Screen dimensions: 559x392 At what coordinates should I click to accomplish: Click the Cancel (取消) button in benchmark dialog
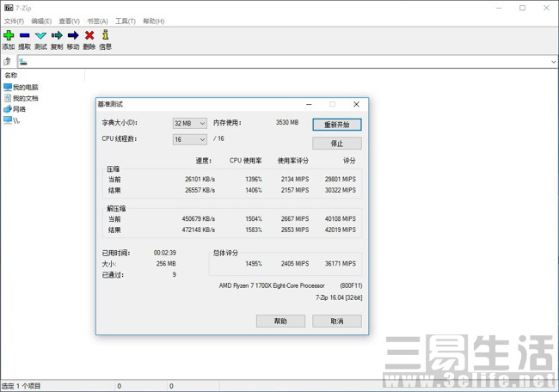click(337, 322)
